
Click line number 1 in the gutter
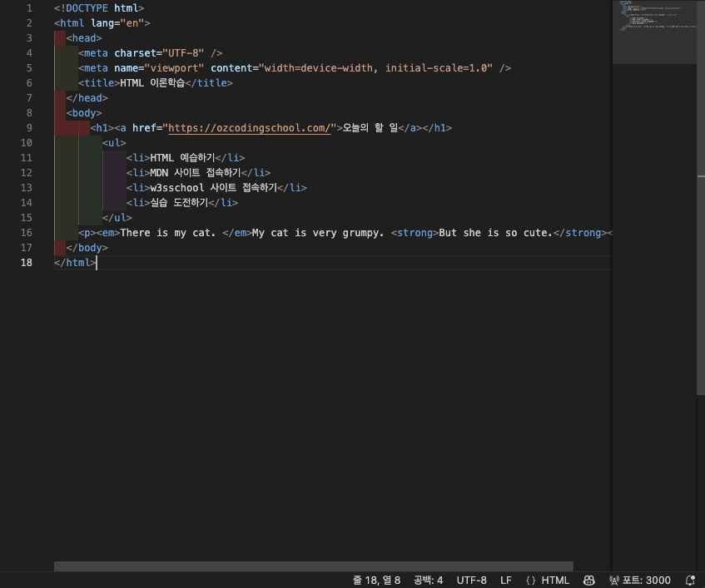pos(29,8)
